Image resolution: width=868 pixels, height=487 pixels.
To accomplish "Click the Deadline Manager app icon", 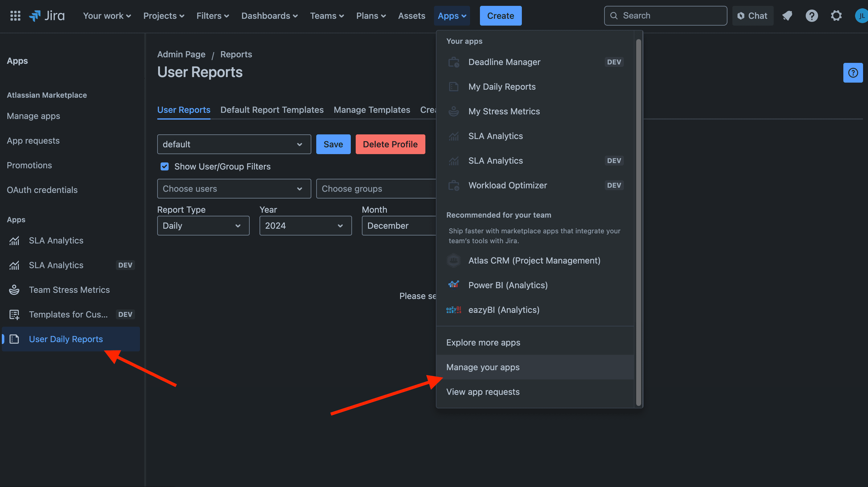I will pos(453,62).
